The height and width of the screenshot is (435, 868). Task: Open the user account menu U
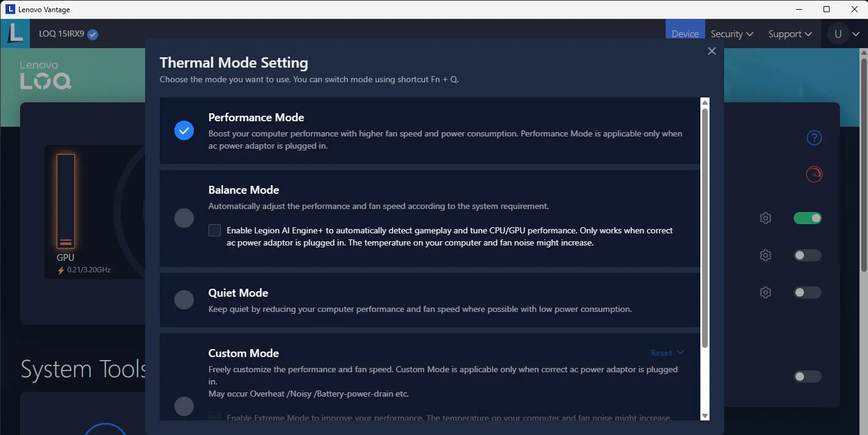click(844, 34)
